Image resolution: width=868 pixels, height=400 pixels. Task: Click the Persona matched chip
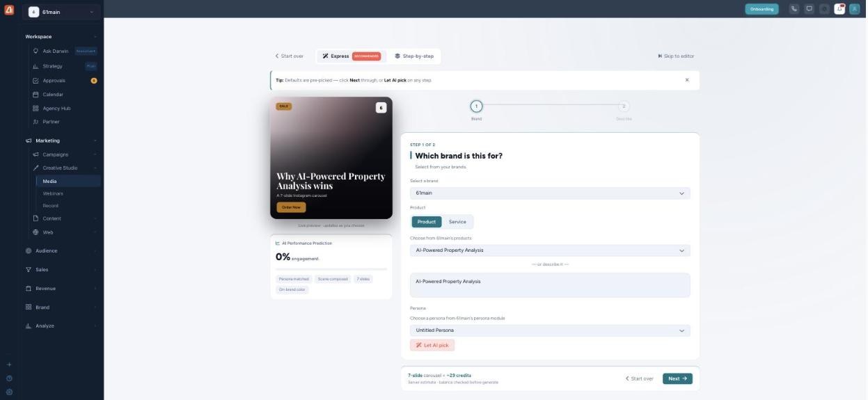[294, 279]
